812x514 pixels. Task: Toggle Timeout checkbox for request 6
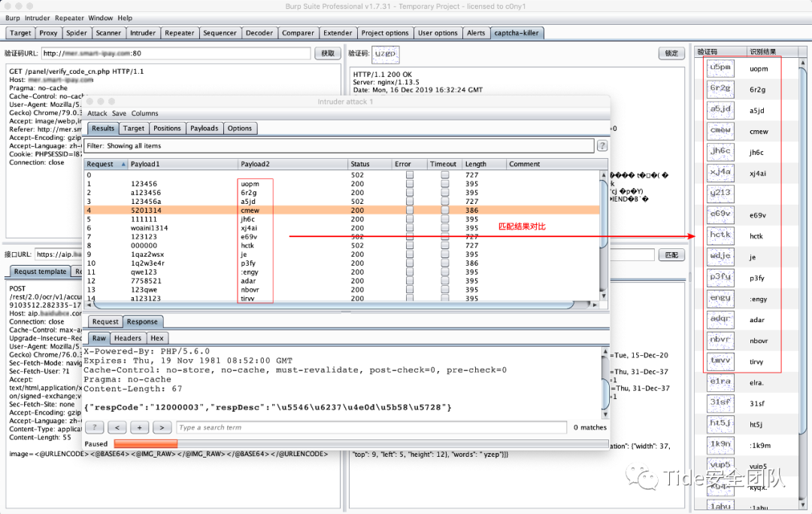click(445, 228)
